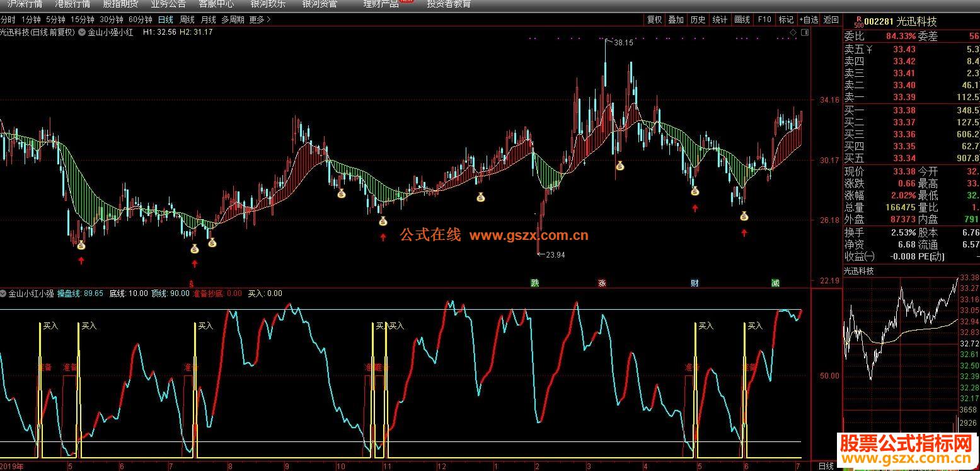
Task: Click the diamond marker icon above the chart
Action: 793,31
